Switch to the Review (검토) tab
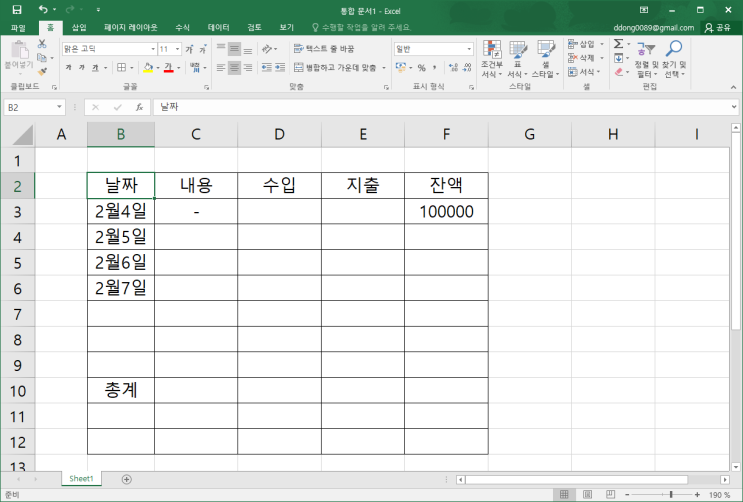This screenshot has width=743, height=502. 254,27
